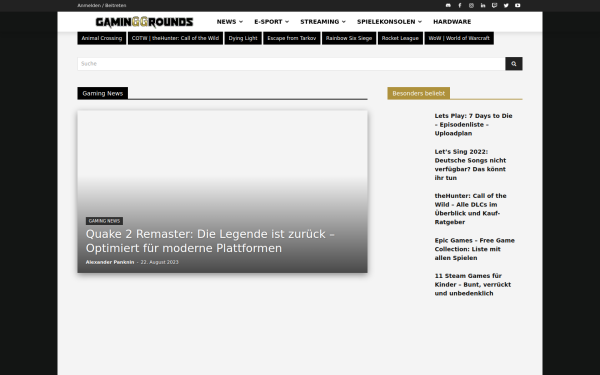The image size is (600, 375).
Task: Click the 22. August 2023 date
Action: point(160,262)
